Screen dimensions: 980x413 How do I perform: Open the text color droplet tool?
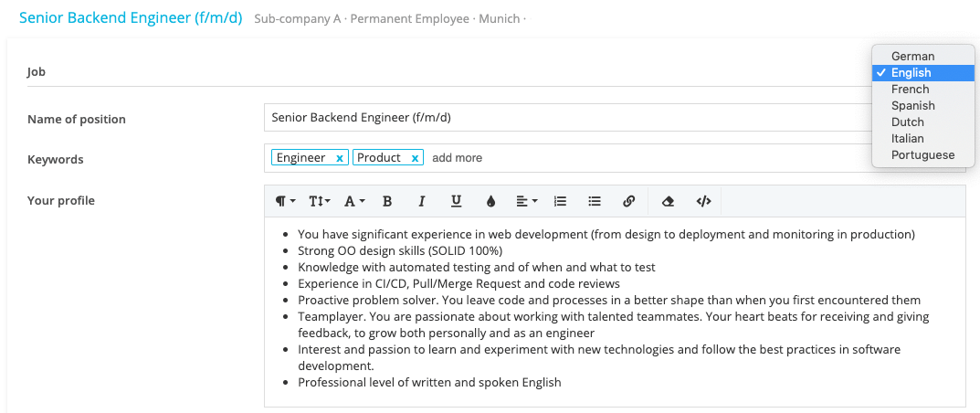pos(491,201)
